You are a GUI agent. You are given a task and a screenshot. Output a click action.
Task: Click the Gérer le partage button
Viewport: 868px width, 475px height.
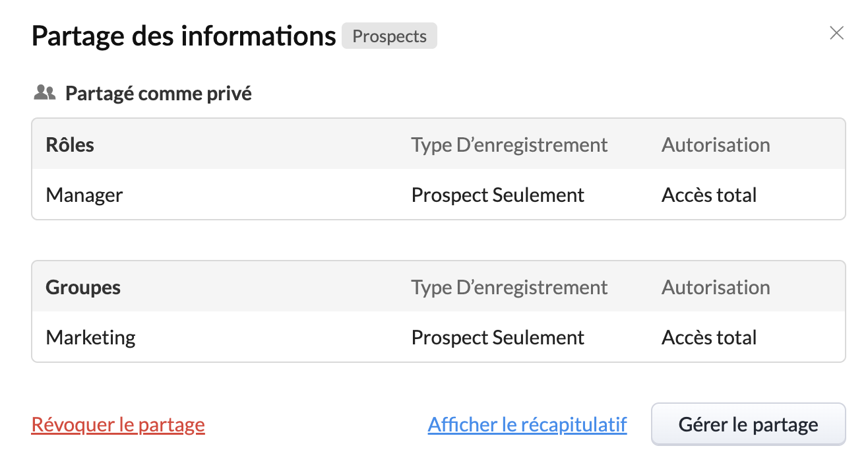click(747, 424)
